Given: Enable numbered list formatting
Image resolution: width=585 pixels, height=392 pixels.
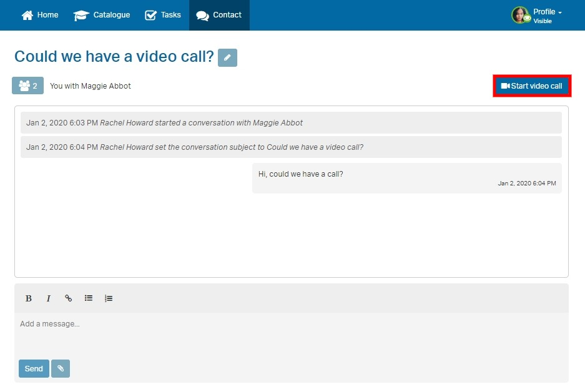Looking at the screenshot, I should [108, 298].
